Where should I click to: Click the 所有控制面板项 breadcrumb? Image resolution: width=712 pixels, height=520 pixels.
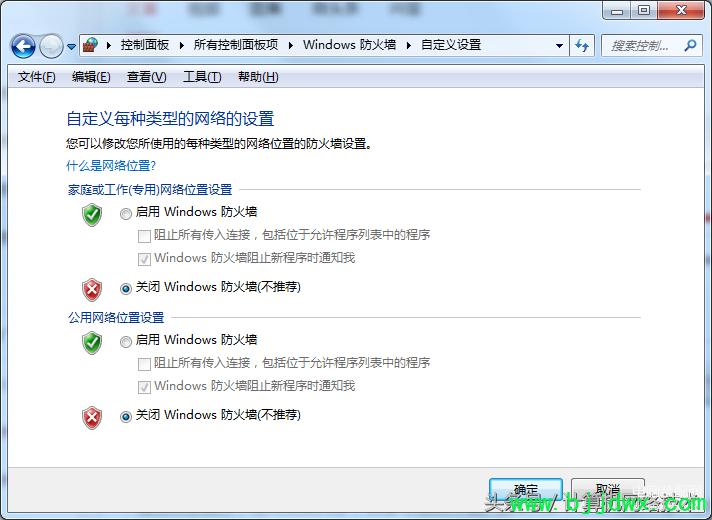click(236, 45)
